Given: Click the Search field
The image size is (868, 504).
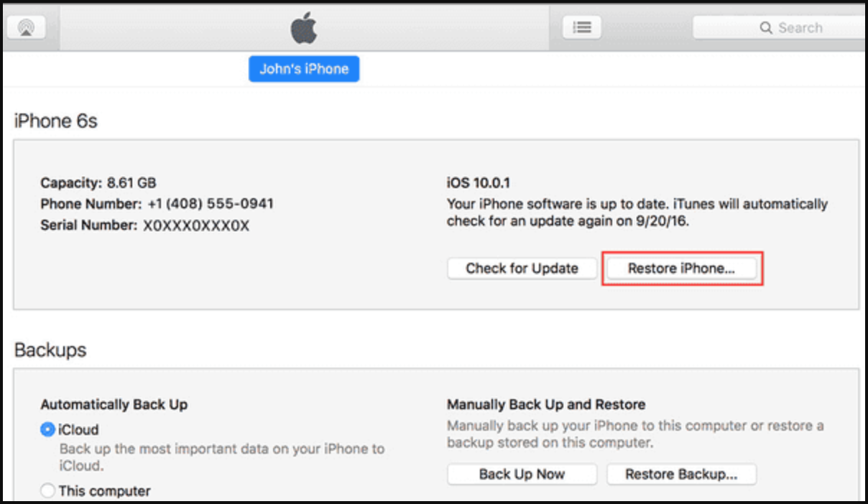Looking at the screenshot, I should 780,27.
